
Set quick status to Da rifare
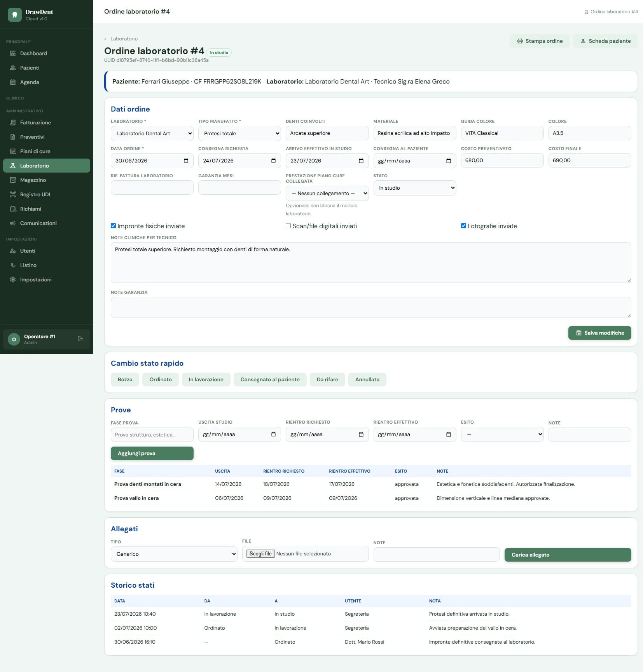point(327,379)
